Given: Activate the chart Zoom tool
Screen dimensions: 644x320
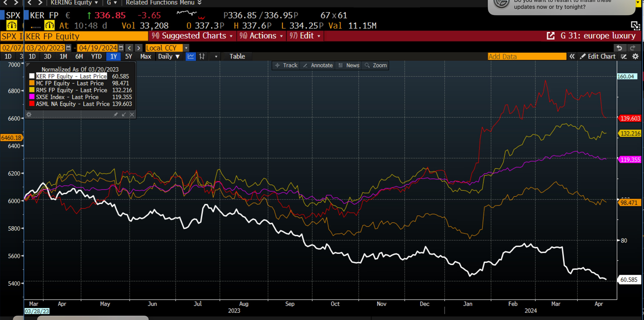Looking at the screenshot, I should 376,65.
